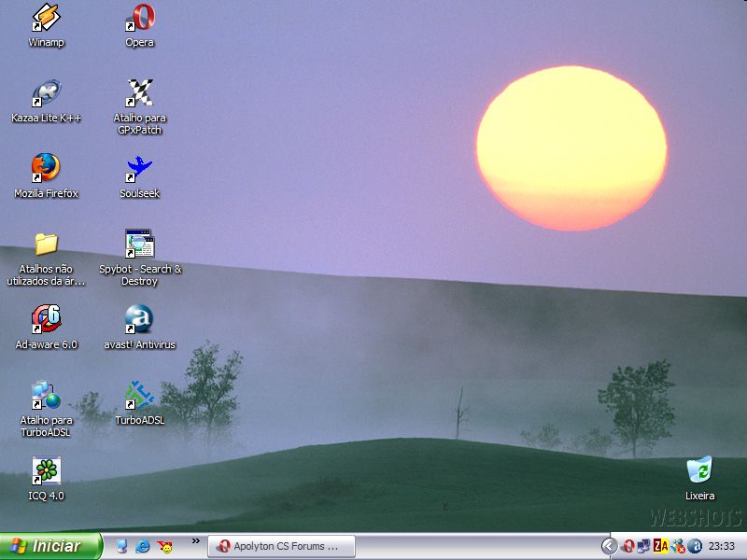
Task: Select the avast! Antivirus desktop icon
Action: [x=140, y=320]
